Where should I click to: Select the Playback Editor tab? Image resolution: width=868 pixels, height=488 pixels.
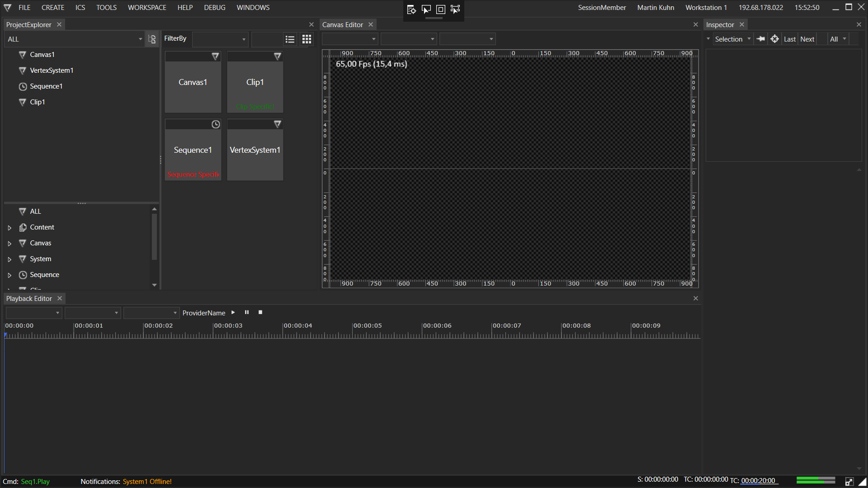[29, 299]
